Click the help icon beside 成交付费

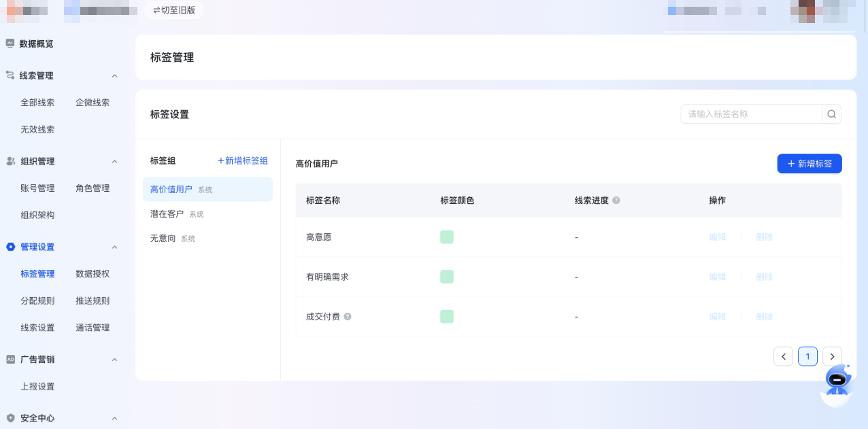pos(347,316)
